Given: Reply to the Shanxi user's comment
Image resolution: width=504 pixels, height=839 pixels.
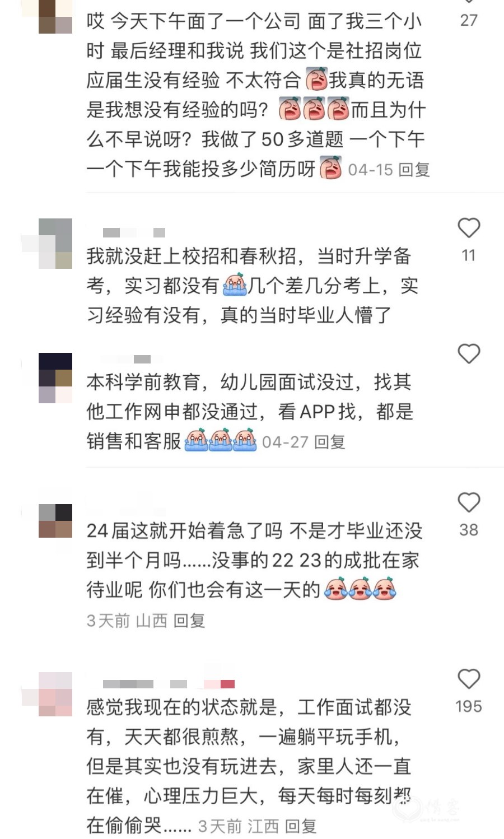Looking at the screenshot, I should click(x=189, y=621).
